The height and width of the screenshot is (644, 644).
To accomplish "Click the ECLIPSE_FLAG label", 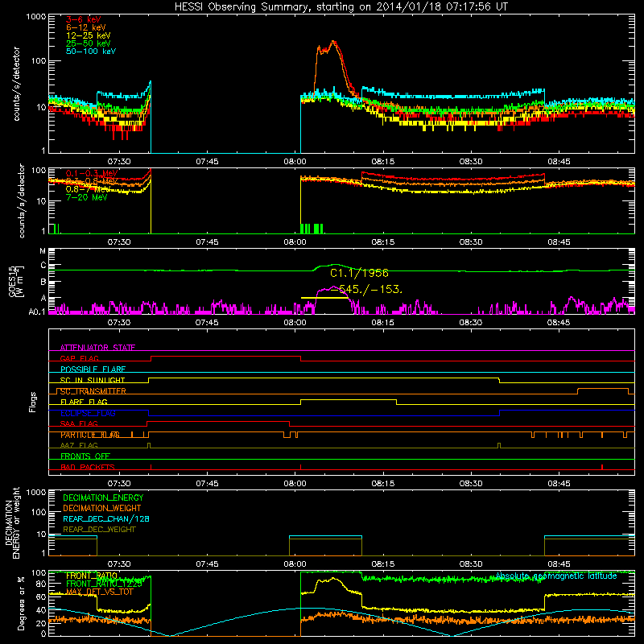I will (x=88, y=413).
